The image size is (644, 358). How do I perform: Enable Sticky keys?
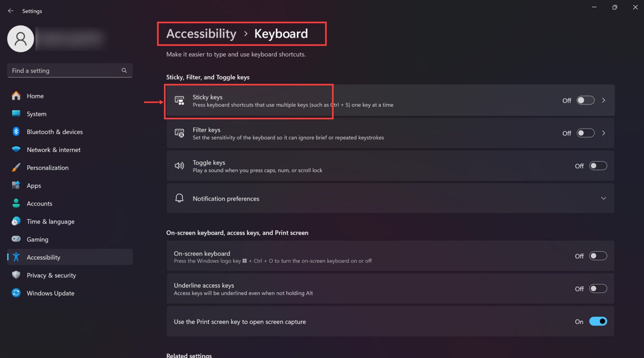point(585,100)
